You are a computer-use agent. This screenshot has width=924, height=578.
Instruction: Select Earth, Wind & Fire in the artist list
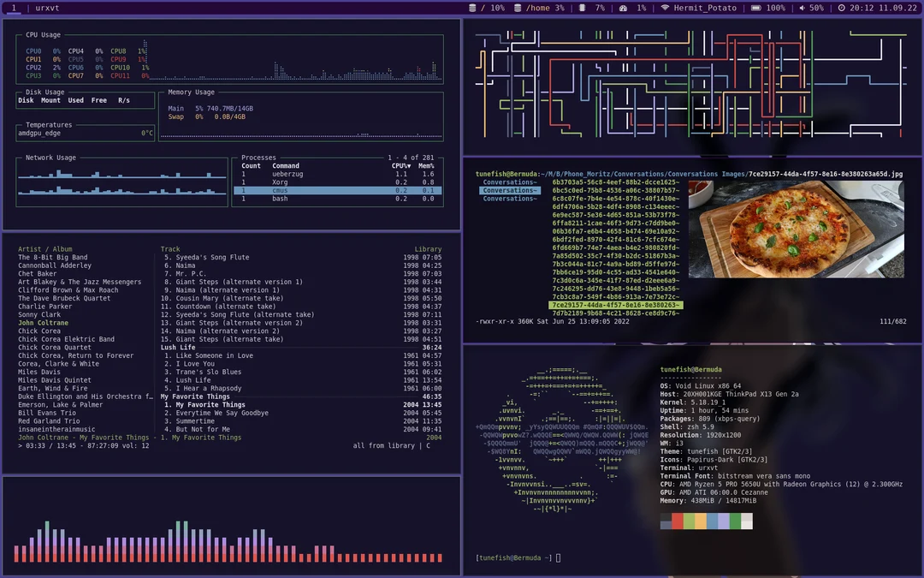51,388
